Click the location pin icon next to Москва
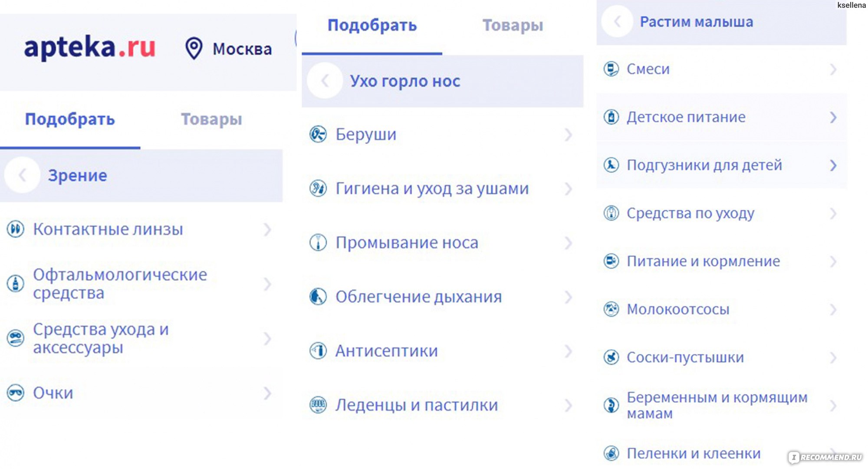This screenshot has height=469, width=868. tap(194, 48)
